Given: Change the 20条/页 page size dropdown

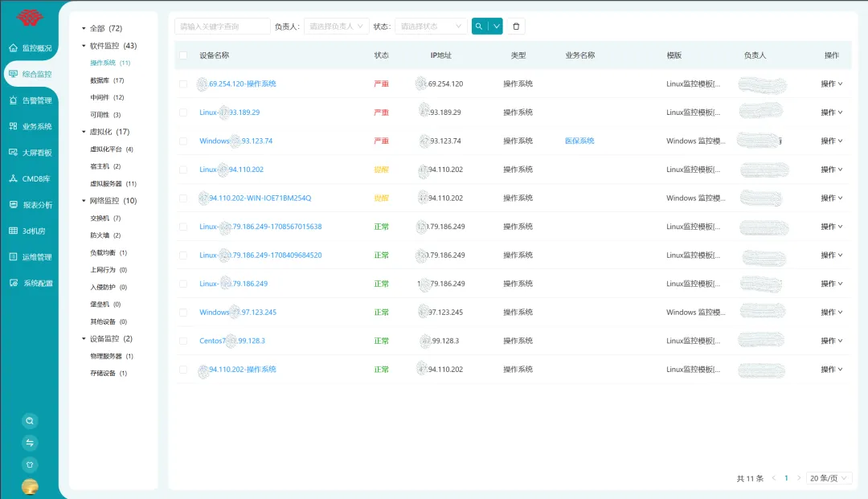Looking at the screenshot, I should (x=829, y=478).
